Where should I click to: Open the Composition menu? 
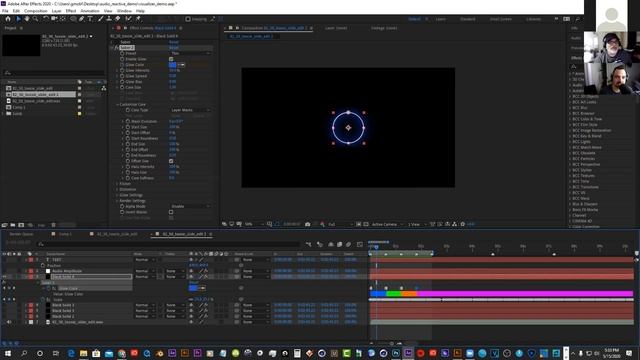[36, 11]
